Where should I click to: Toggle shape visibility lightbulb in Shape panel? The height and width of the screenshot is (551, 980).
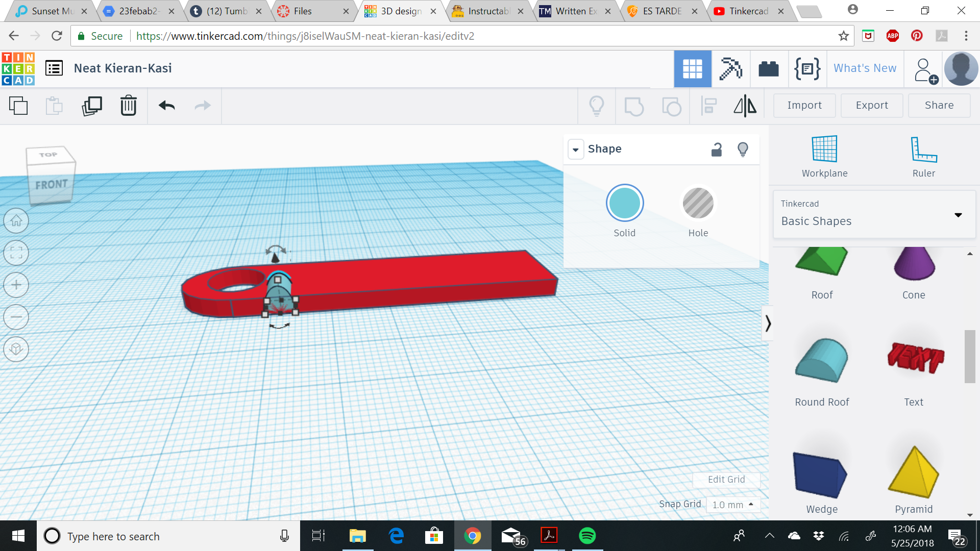pyautogui.click(x=743, y=149)
